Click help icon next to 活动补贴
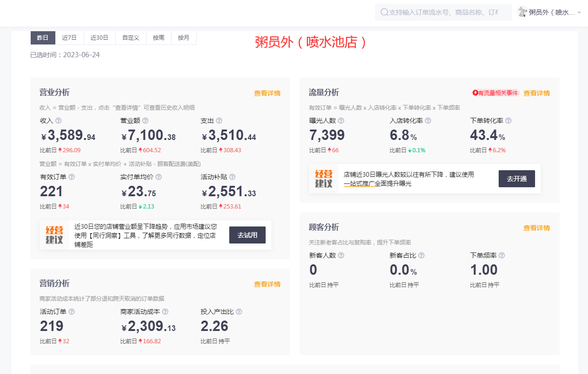 tap(233, 177)
